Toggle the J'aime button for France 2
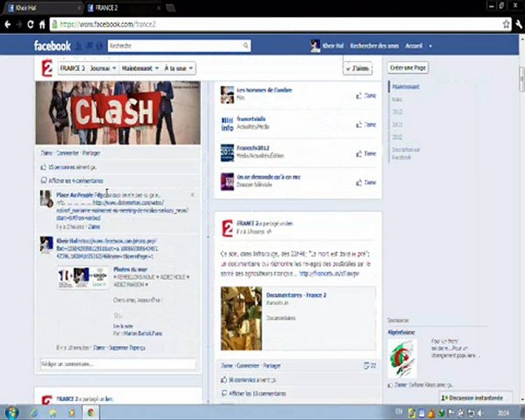The height and width of the screenshot is (420, 525). coord(358,68)
